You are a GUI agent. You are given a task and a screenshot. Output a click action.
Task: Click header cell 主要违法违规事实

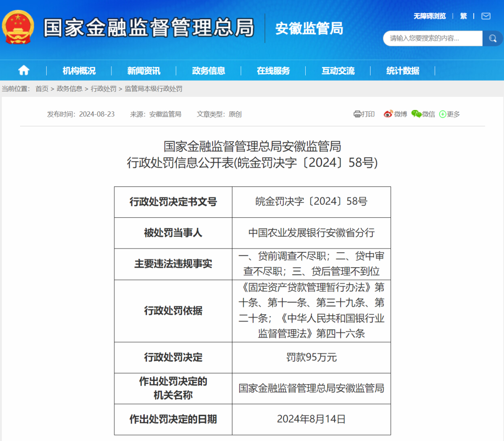[x=173, y=264]
